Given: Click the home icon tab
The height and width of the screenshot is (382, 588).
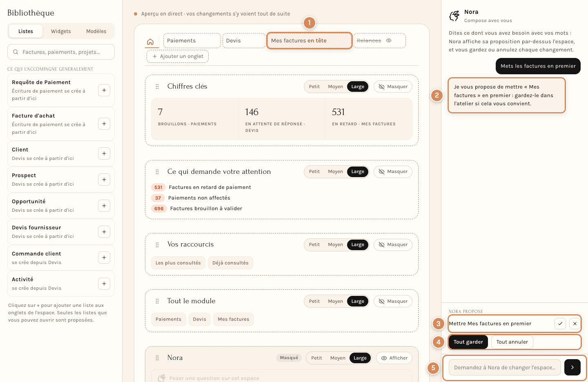Looking at the screenshot, I should coord(150,42).
